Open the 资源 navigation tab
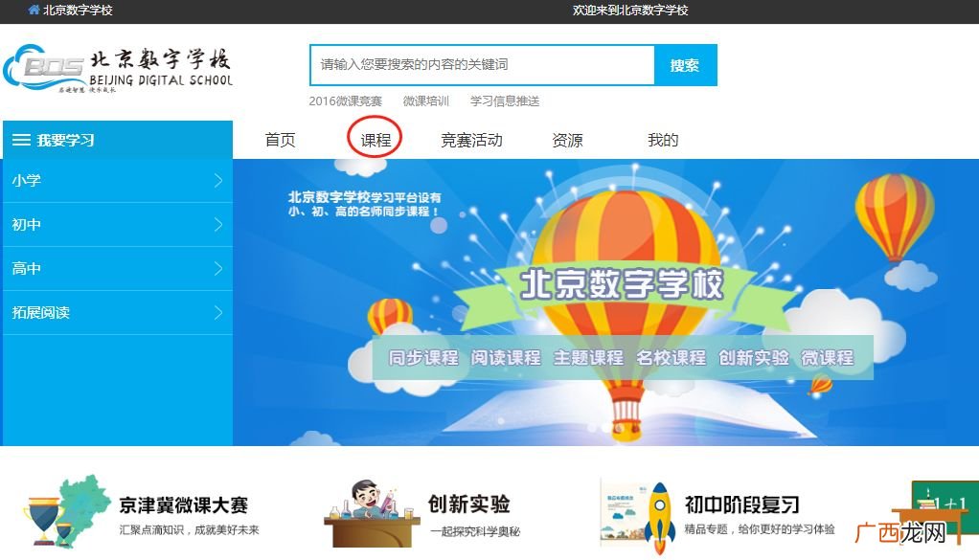979x560 pixels. point(567,140)
